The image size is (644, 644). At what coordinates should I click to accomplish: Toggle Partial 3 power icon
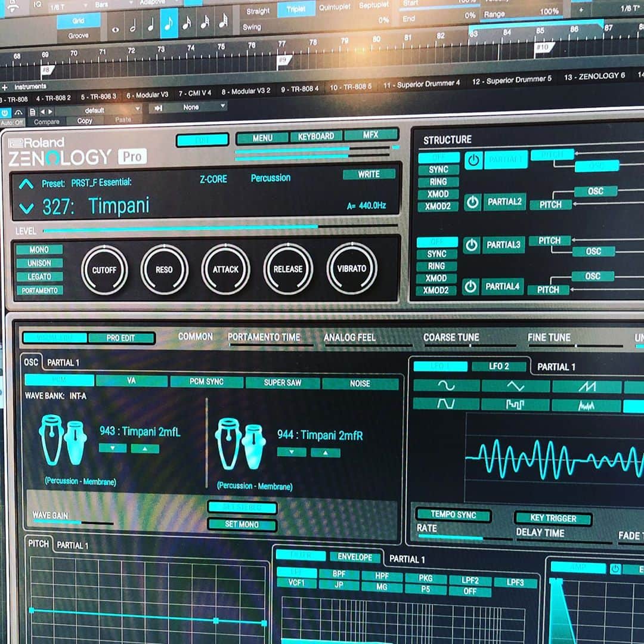point(472,245)
